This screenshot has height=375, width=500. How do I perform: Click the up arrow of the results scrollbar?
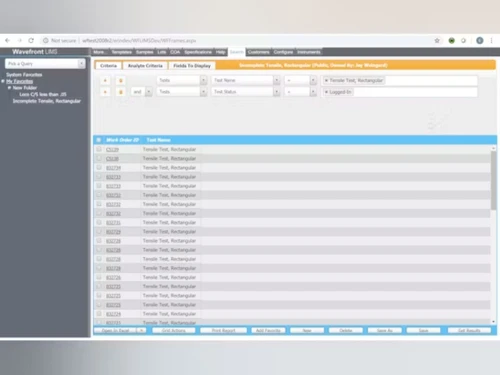[x=493, y=148]
